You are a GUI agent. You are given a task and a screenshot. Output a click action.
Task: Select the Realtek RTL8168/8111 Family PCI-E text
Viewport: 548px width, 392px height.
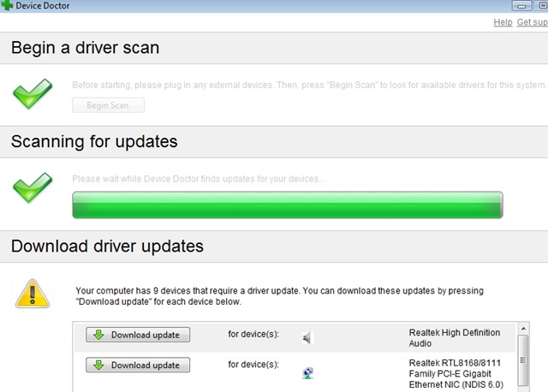[x=456, y=373]
